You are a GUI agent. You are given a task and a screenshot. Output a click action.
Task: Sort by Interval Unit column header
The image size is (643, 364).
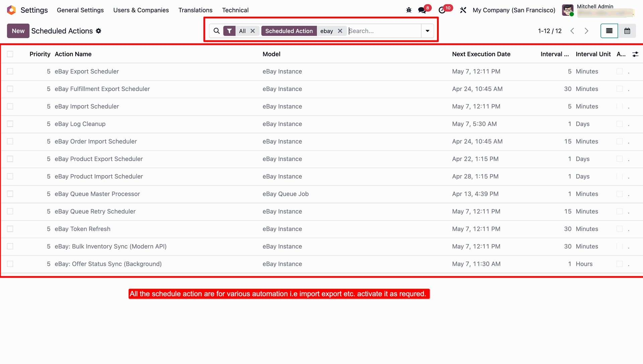(593, 54)
